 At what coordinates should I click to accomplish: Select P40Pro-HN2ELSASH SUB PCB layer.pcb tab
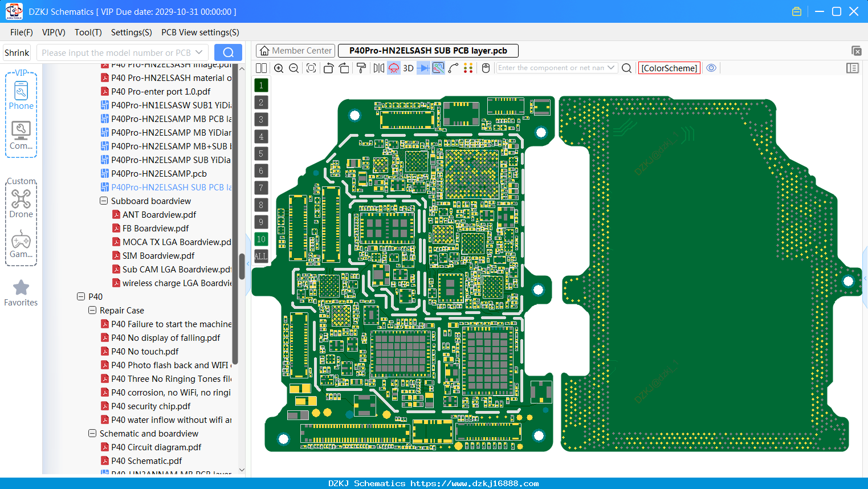click(428, 51)
